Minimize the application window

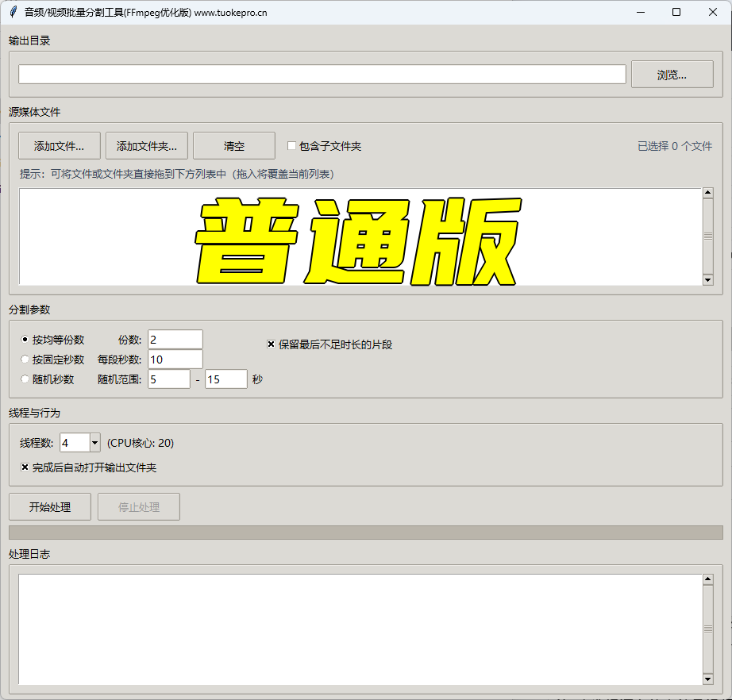point(639,12)
